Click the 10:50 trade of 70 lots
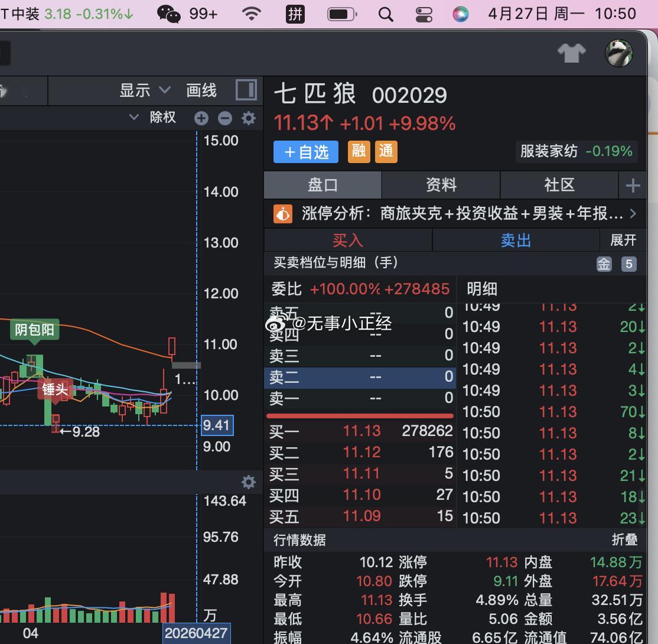 point(553,412)
